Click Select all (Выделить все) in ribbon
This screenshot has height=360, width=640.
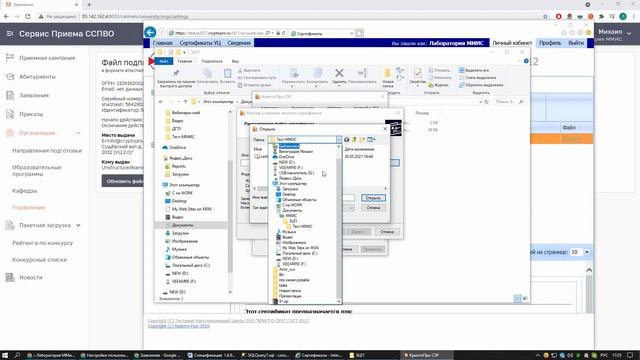pos(474,70)
